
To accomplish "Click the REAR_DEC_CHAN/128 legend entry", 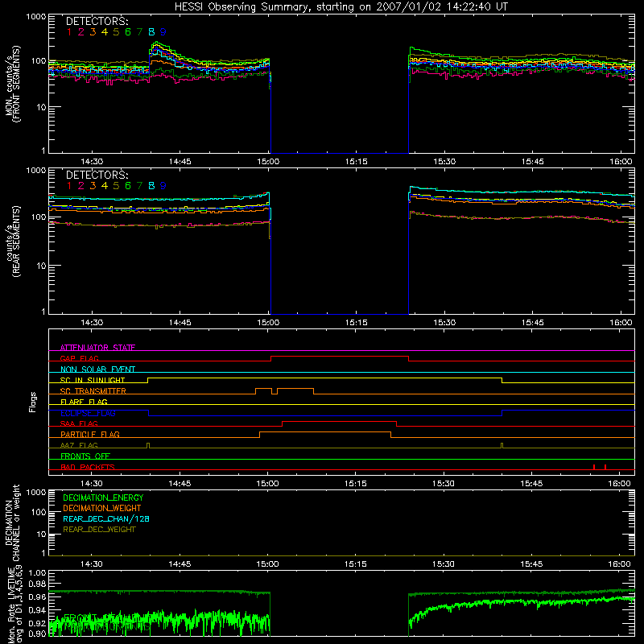I will tap(106, 518).
